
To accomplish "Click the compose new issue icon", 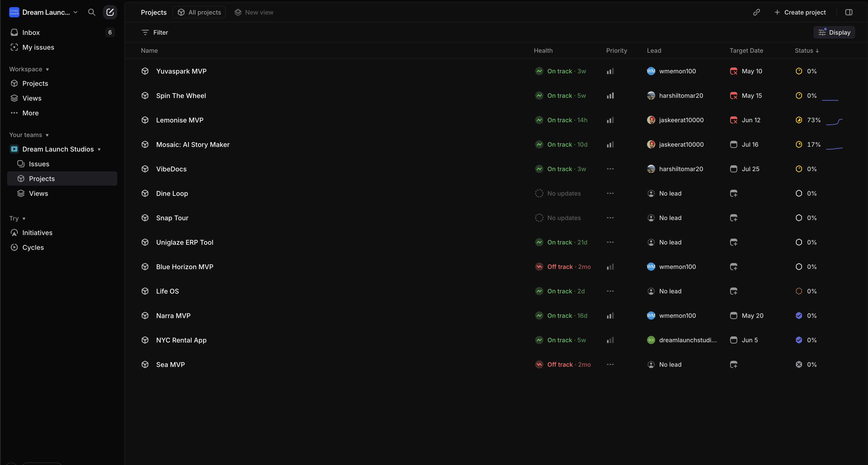I will [x=110, y=12].
